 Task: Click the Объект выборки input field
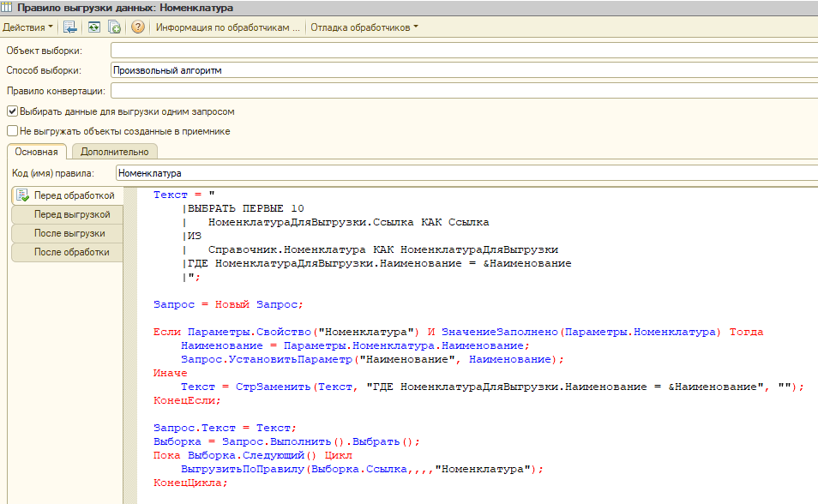tap(463, 51)
